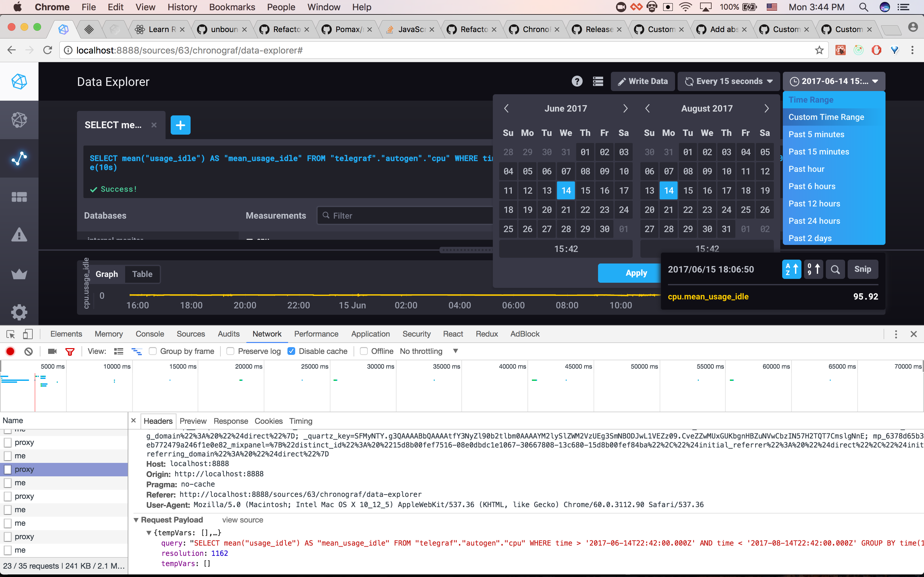Toggle the network filter funnel icon

point(70,351)
